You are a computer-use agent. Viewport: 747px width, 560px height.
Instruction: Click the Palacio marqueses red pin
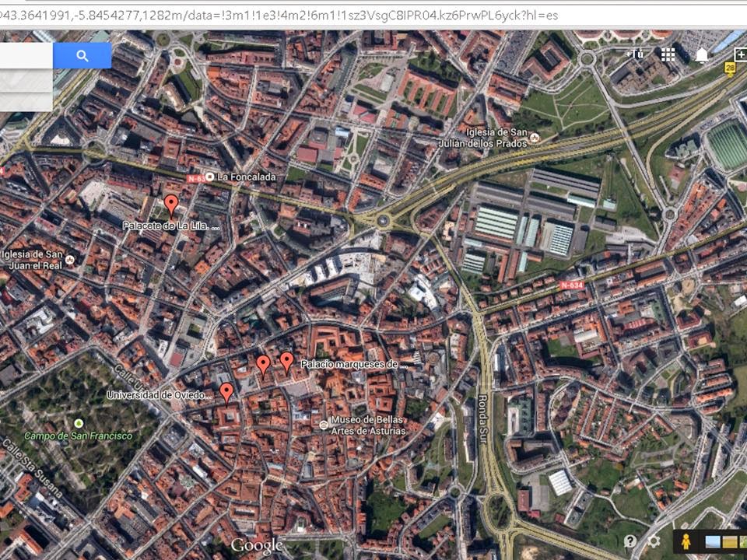(286, 363)
